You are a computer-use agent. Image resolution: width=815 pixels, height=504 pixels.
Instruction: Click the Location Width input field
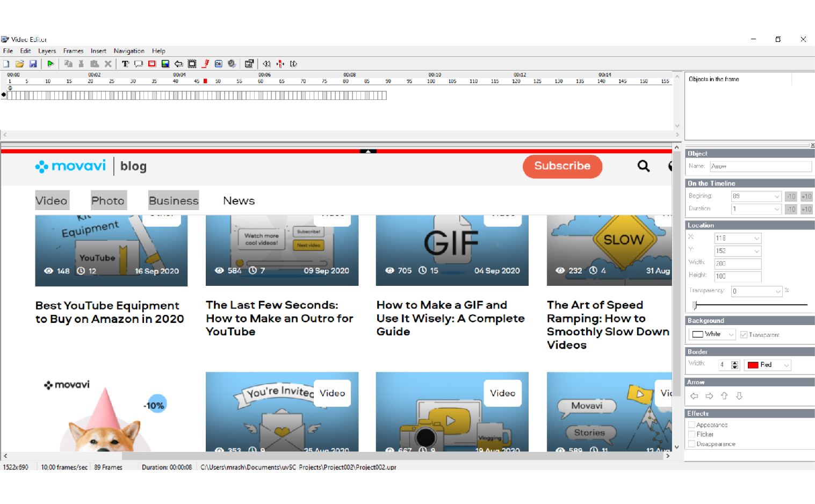[738, 264]
